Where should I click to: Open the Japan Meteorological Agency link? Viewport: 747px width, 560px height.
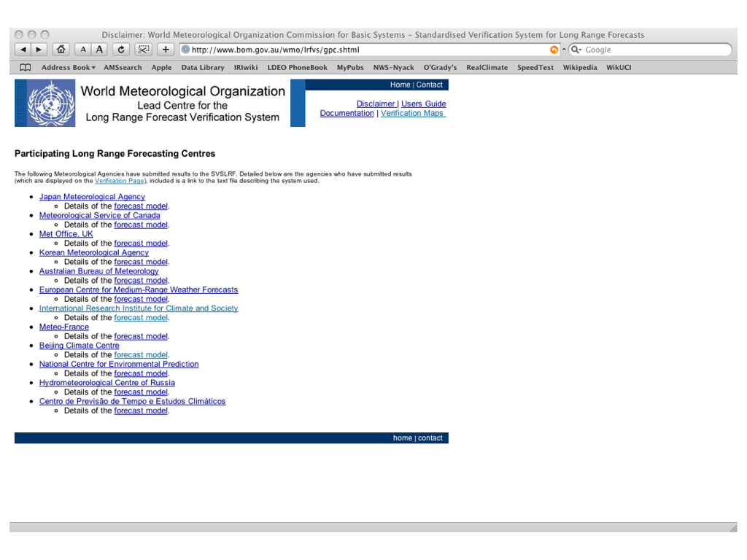coord(92,197)
